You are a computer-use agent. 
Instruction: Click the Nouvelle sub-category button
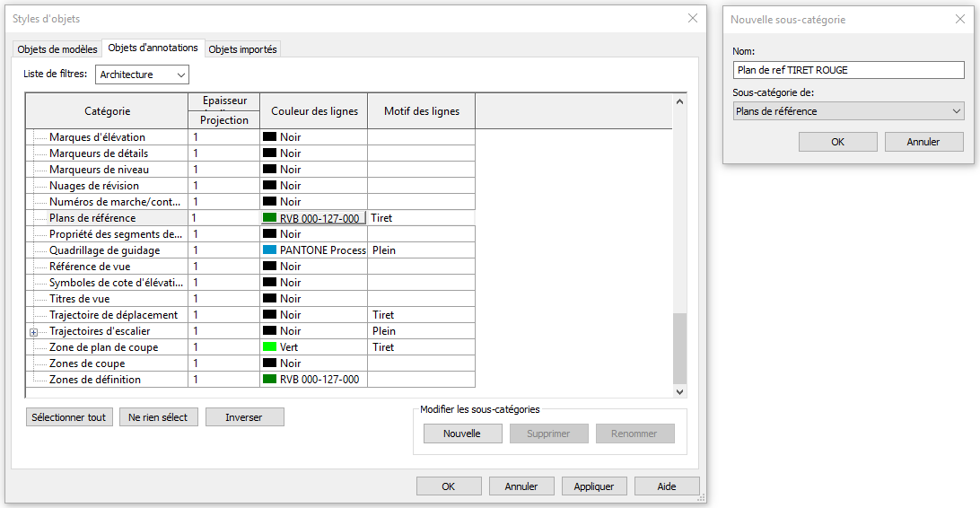click(x=461, y=434)
